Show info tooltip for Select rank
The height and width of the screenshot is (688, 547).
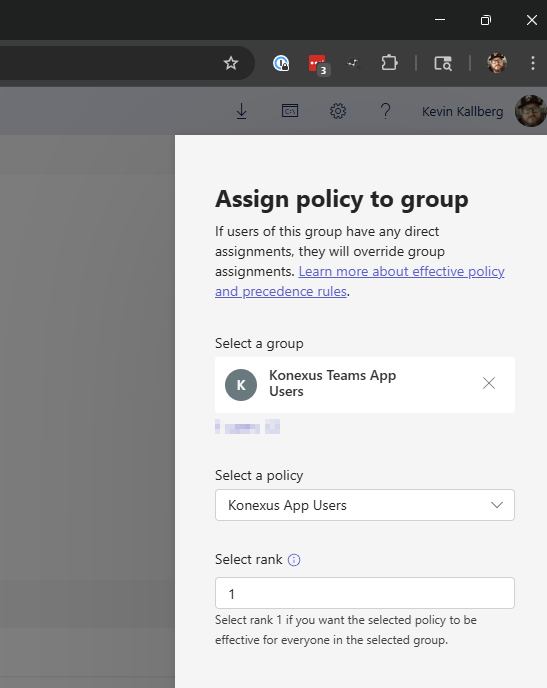click(294, 560)
